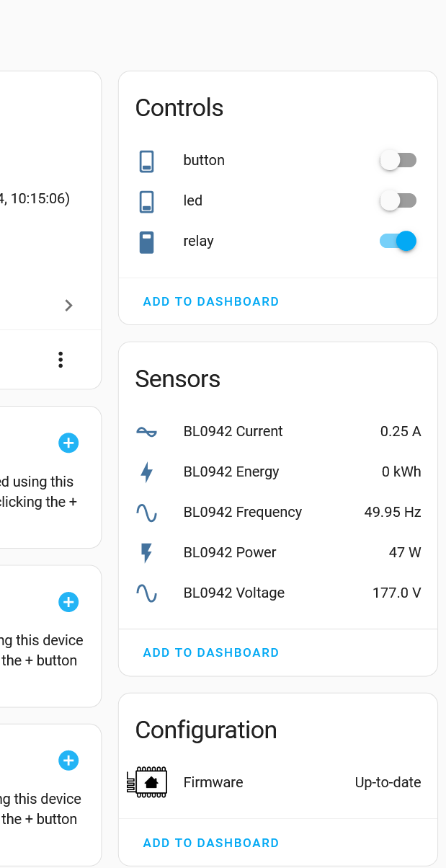Click the BL0942 Current sensor icon
The width and height of the screenshot is (446, 868).
(x=146, y=432)
